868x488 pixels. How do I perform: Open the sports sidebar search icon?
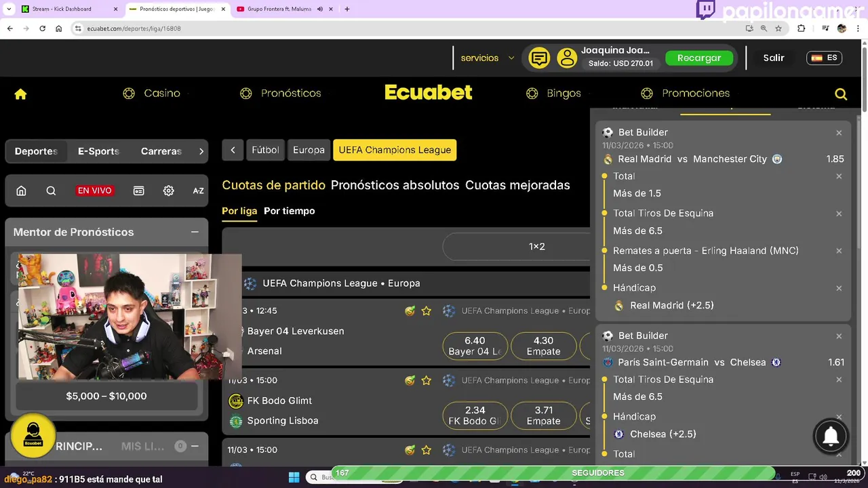[51, 191]
